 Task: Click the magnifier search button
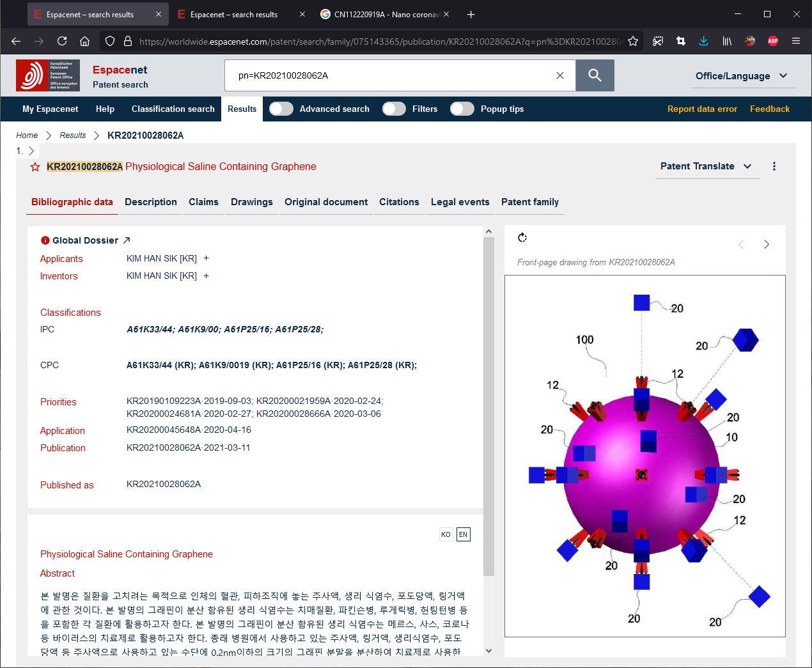tap(595, 75)
